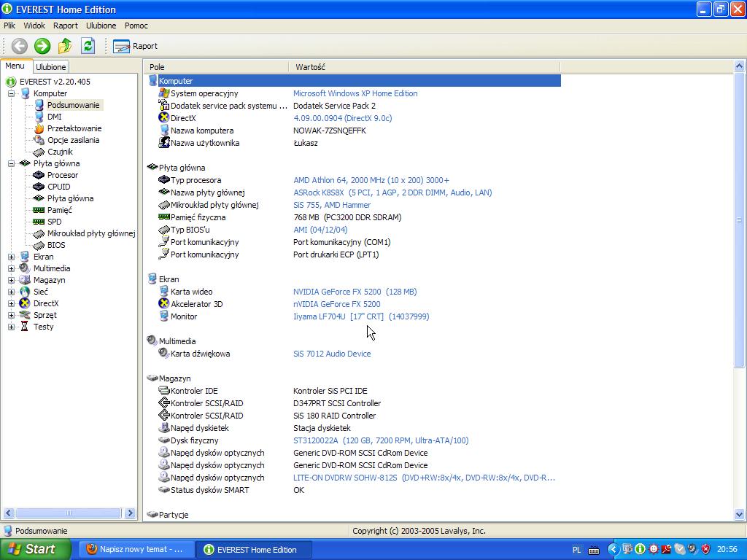Expand the Sprzęt tree branch
Viewport: 747px width, 560px height.
pyautogui.click(x=11, y=315)
